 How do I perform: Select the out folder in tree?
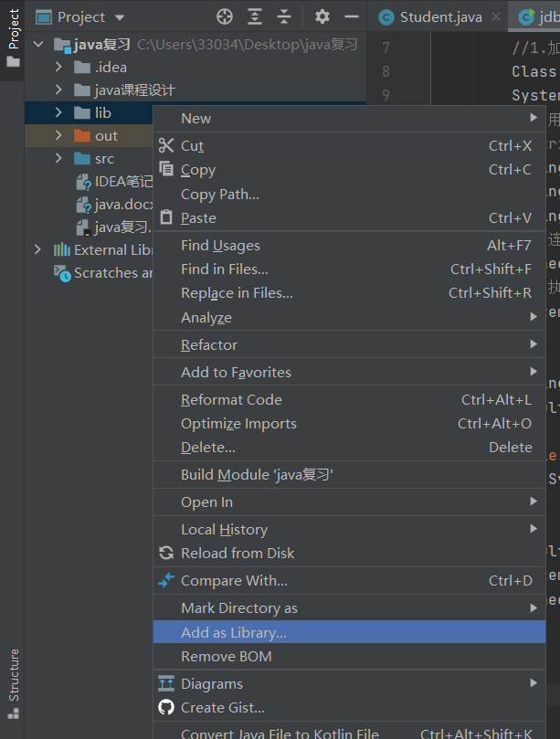tap(106, 135)
